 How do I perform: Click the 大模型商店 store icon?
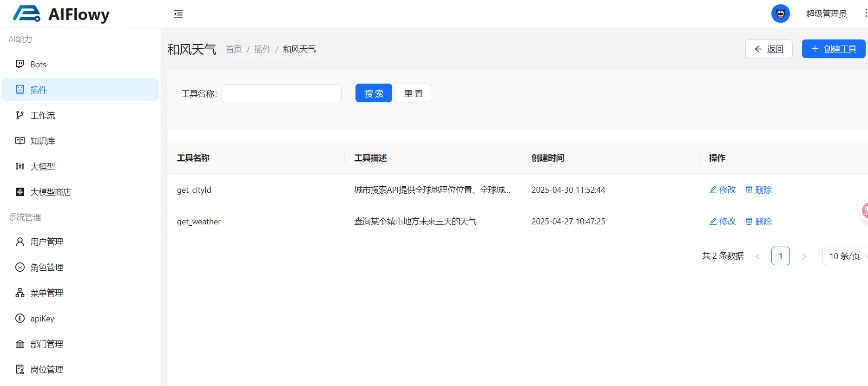20,192
